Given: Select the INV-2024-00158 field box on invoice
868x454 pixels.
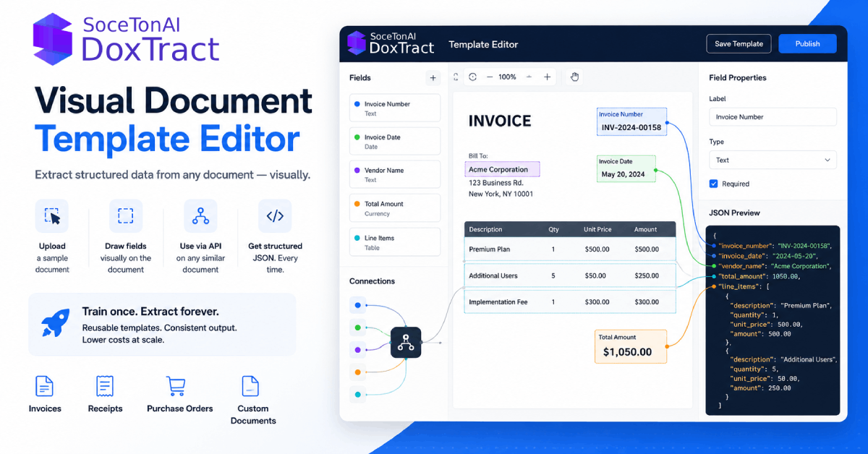Looking at the screenshot, I should point(631,122).
